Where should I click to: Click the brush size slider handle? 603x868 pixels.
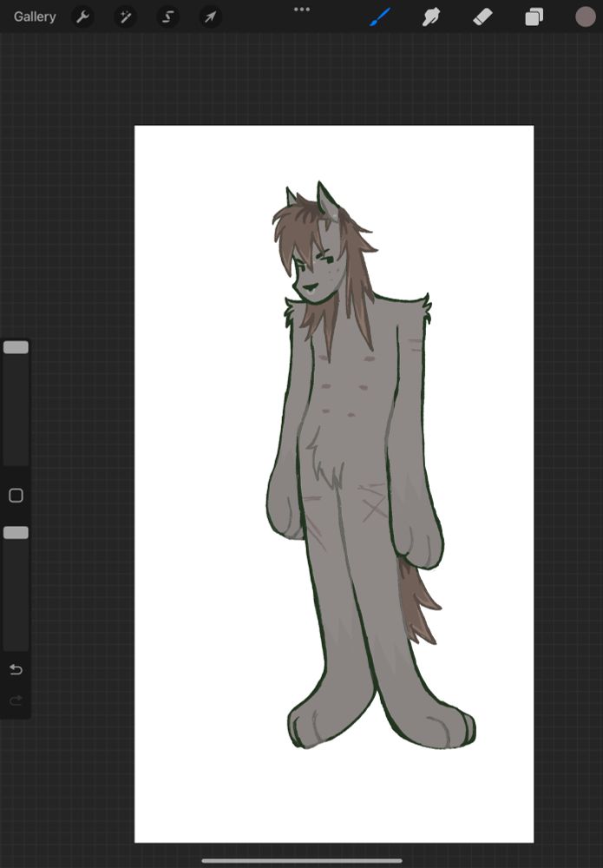[16, 347]
